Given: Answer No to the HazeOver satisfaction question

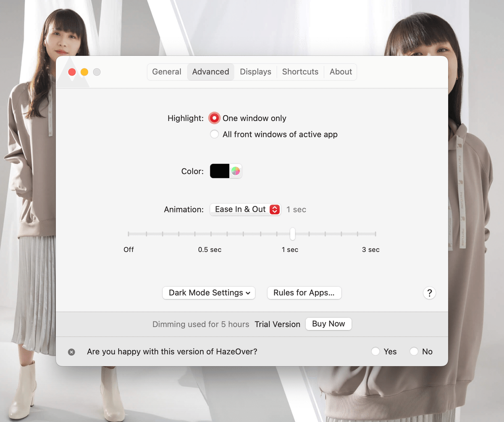Looking at the screenshot, I should click(414, 351).
